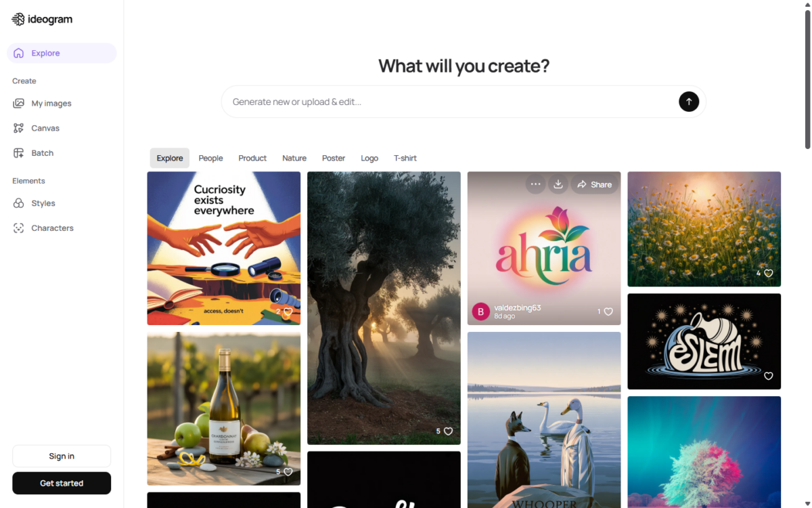Screen dimensions: 812x508
Task: Like the ahria logo image
Action: [x=608, y=312]
